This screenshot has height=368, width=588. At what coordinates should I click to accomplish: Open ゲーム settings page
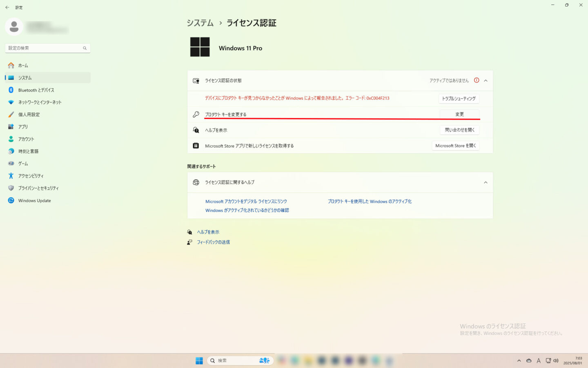(48, 164)
